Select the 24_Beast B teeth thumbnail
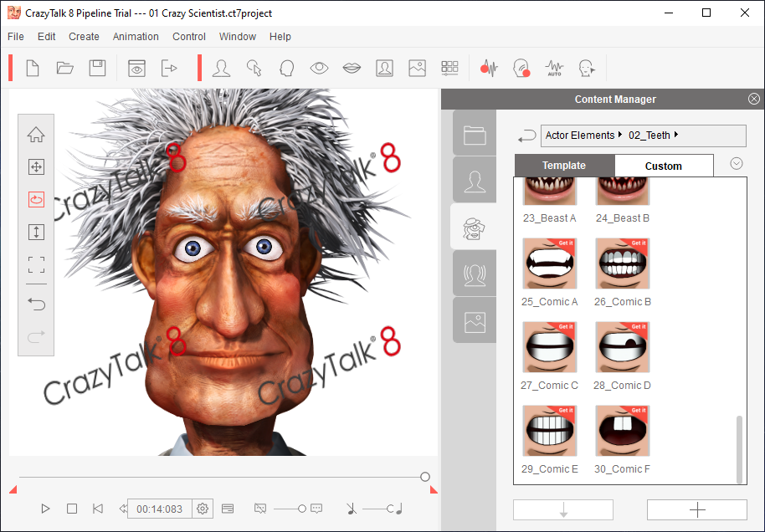 (x=623, y=192)
